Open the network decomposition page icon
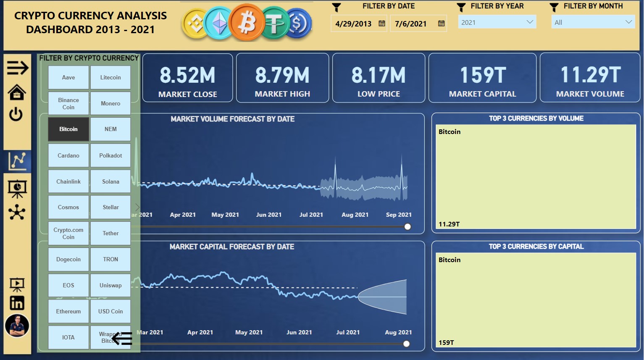Viewport: 644px width, 360px height. coord(17,213)
